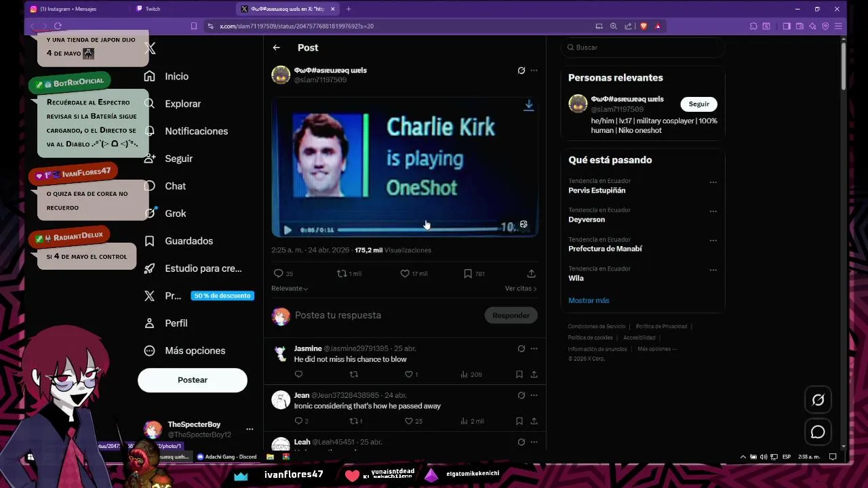The image size is (868, 488).
Task: Click the Postear button
Action: click(193, 380)
